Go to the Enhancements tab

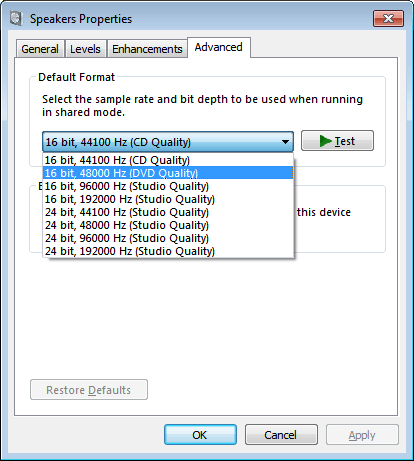(147, 49)
